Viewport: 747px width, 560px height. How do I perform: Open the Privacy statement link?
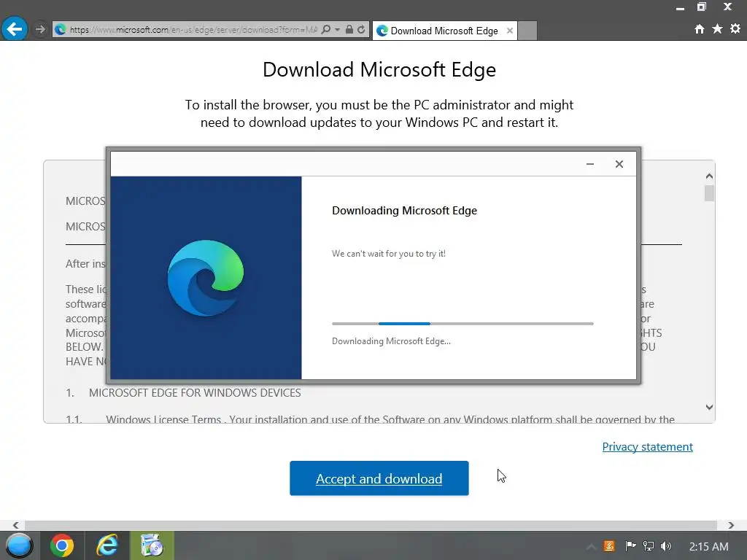pos(648,447)
